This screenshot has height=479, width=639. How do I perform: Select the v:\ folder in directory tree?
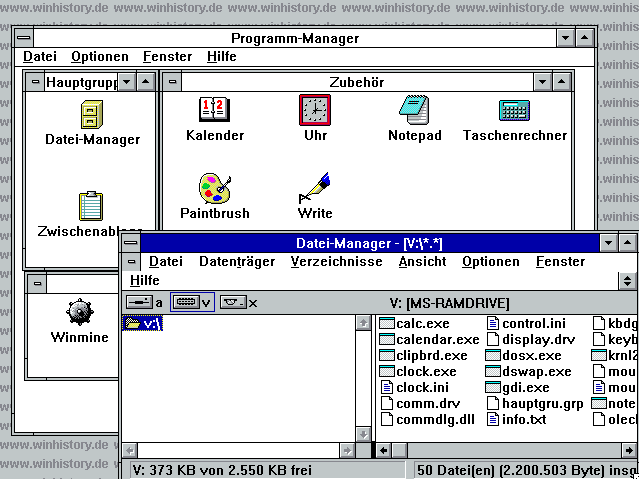143,324
